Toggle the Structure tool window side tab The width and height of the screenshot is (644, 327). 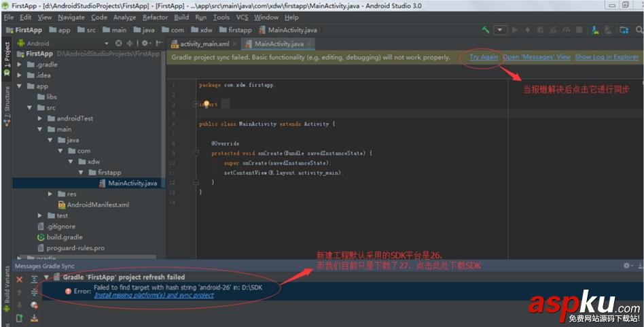(7, 106)
